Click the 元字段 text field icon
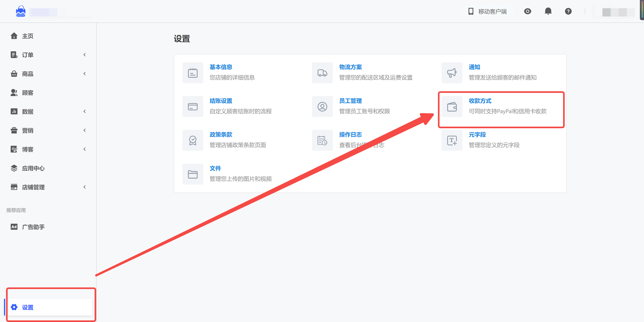The width and height of the screenshot is (644, 322). [x=452, y=140]
